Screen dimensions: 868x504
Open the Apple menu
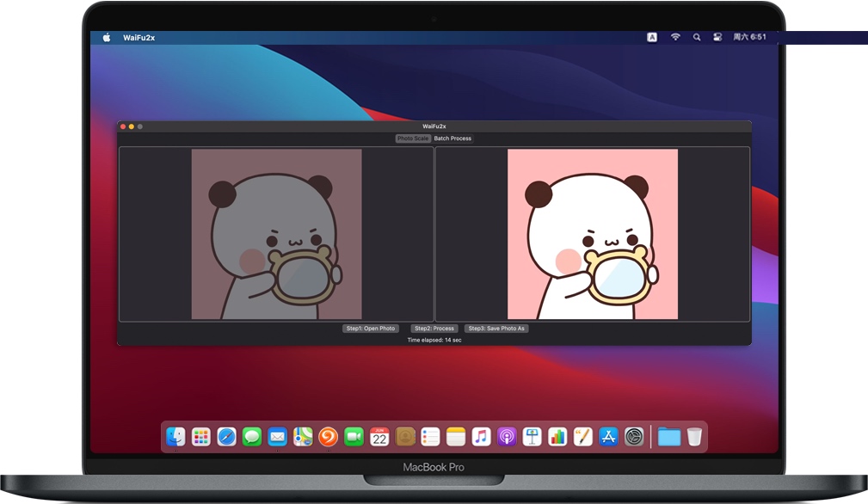(x=105, y=37)
